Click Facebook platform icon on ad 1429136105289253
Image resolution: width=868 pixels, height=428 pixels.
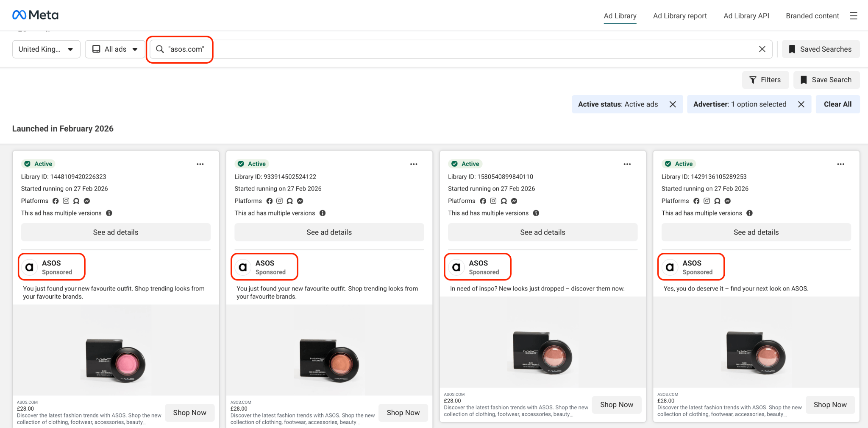(x=696, y=201)
